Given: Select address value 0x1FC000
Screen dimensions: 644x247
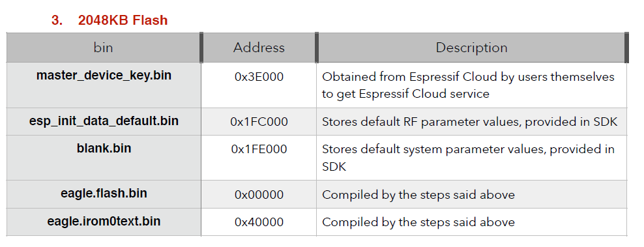Looking at the screenshot, I should click(x=259, y=122).
